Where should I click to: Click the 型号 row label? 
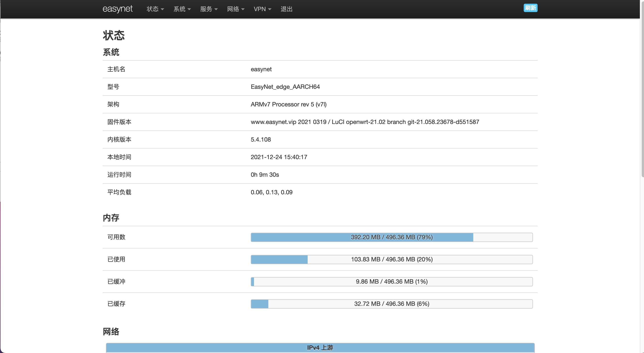pos(113,87)
